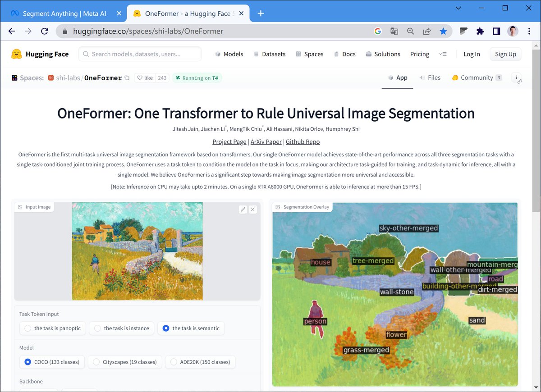Viewport: 541px width, 392px height.
Task: Open the Github Repo link
Action: [x=303, y=141]
